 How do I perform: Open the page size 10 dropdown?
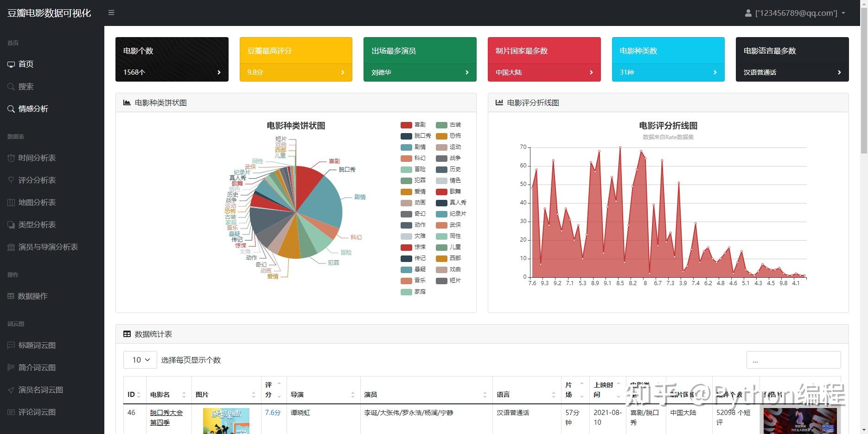click(140, 360)
